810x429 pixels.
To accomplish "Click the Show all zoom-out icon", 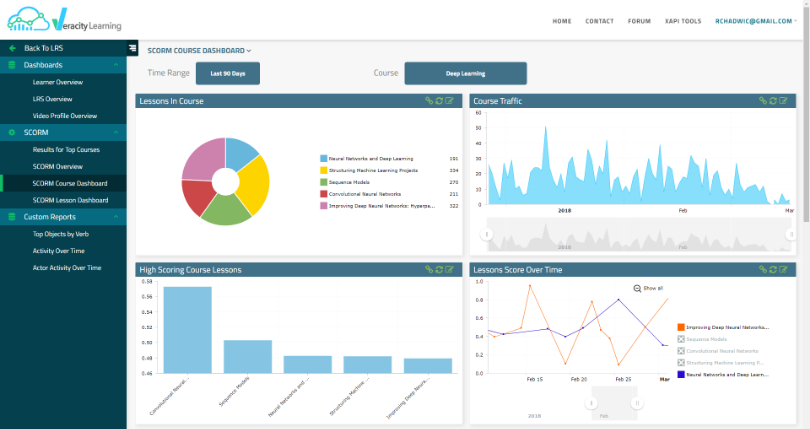I will coord(637,288).
